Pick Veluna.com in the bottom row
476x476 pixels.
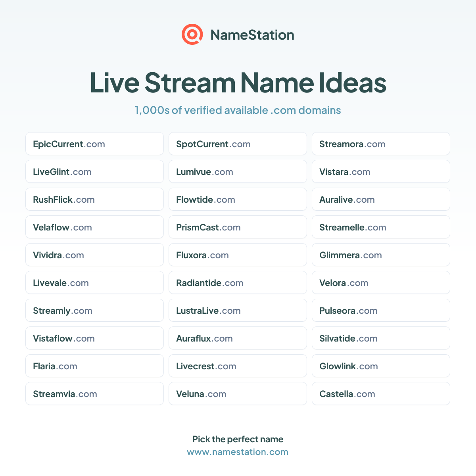(238, 393)
